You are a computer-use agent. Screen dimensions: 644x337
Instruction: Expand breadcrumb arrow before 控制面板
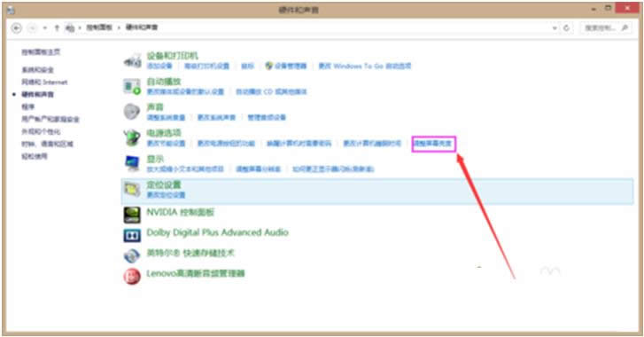pyautogui.click(x=80, y=27)
